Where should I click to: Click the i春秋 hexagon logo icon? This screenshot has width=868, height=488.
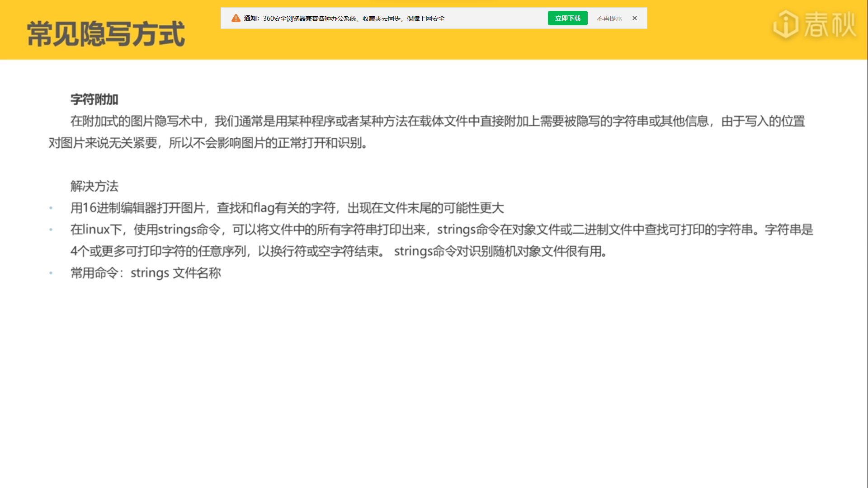tap(786, 24)
